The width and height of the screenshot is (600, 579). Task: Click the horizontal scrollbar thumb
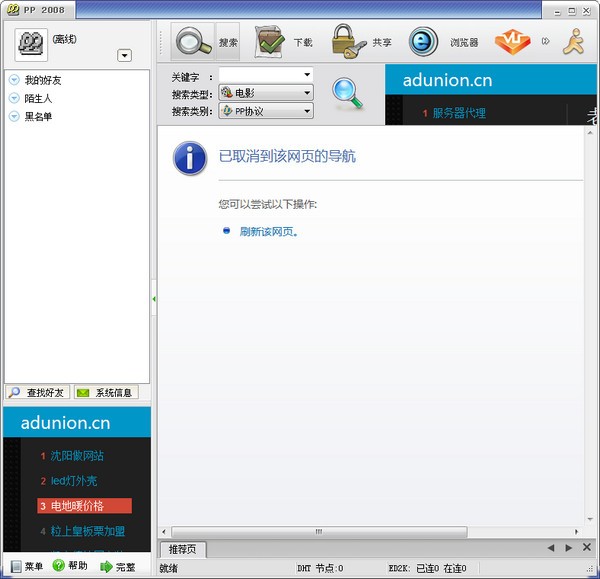[x=319, y=532]
